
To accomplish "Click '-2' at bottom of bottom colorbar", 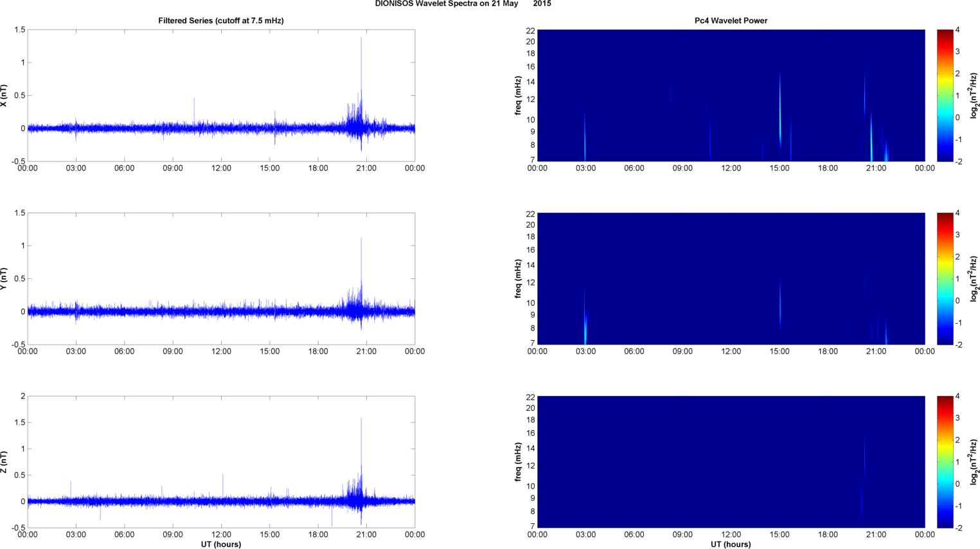I will (x=958, y=528).
